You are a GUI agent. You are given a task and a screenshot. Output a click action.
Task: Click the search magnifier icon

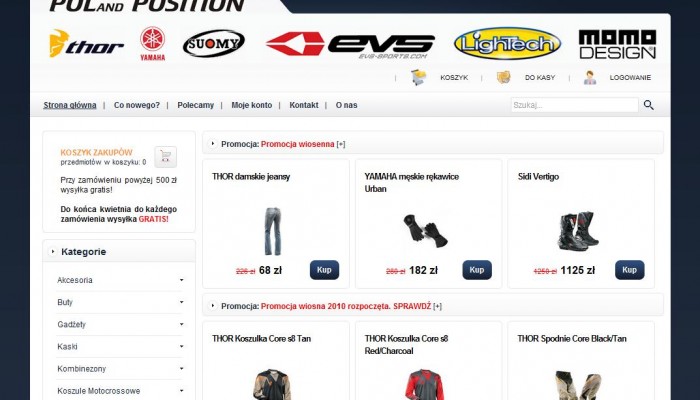click(649, 105)
